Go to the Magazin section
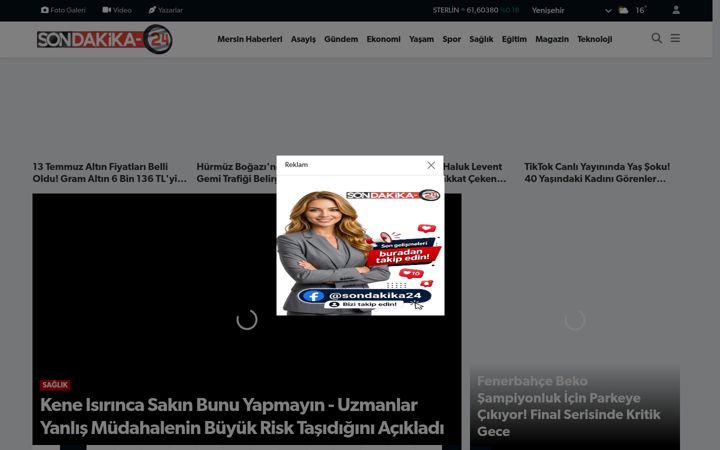Screen dimensions: 720x450 coord(551,39)
